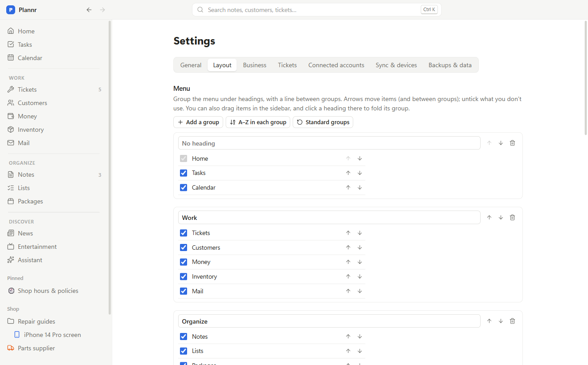This screenshot has width=588, height=365.
Task: Click the Add a group button
Action: (198, 122)
